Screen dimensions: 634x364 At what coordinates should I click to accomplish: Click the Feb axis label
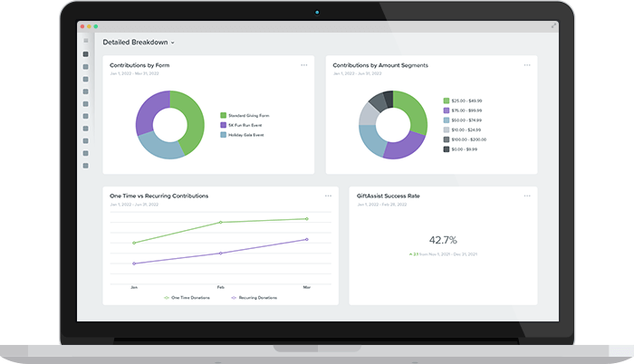click(220, 287)
